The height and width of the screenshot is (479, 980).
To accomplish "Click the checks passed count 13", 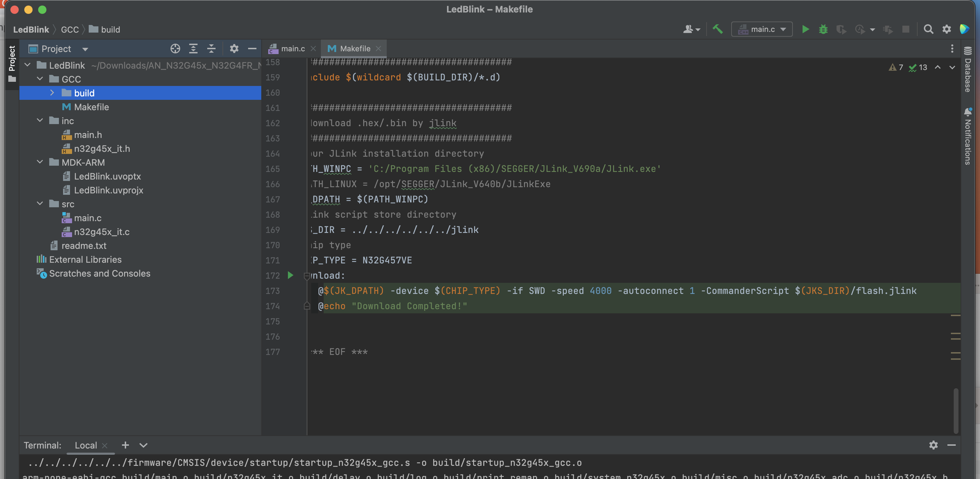I will point(918,67).
